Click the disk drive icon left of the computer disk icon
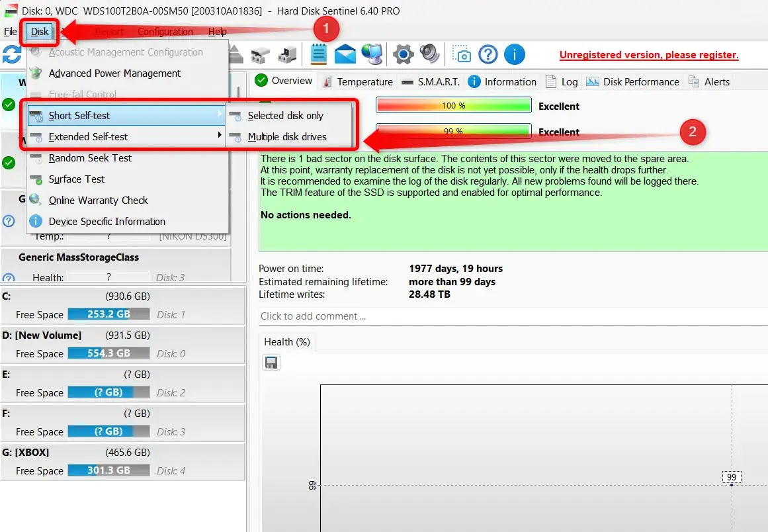 (260, 56)
